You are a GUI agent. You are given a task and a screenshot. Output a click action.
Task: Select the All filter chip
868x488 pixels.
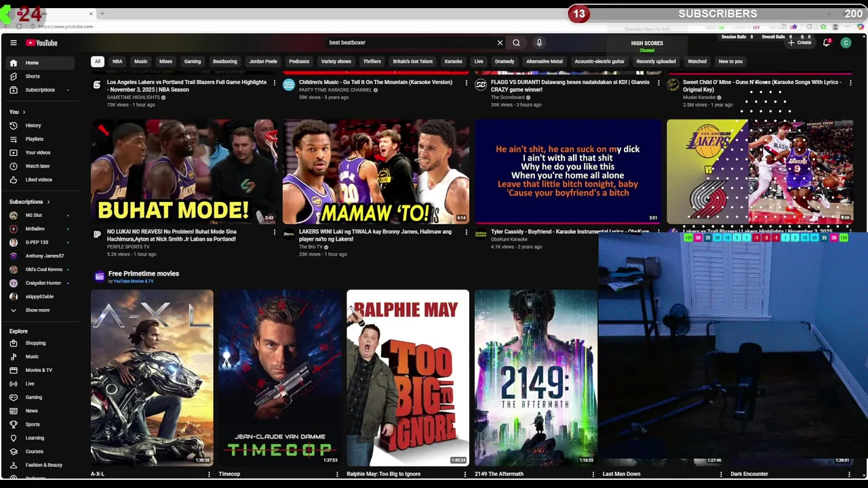97,62
